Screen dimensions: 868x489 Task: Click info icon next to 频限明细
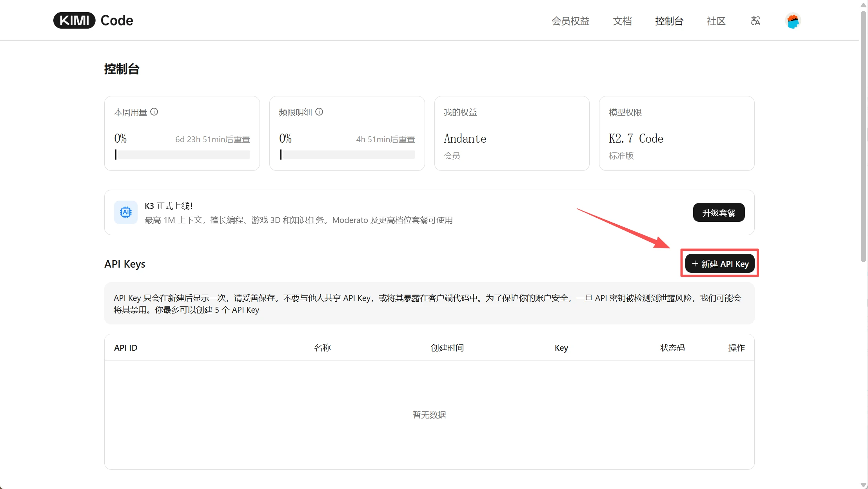tap(319, 112)
